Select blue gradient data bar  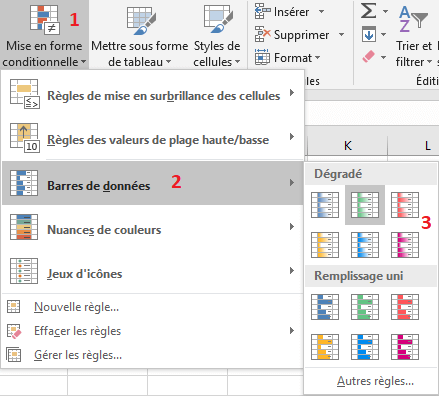pyautogui.click(x=325, y=205)
